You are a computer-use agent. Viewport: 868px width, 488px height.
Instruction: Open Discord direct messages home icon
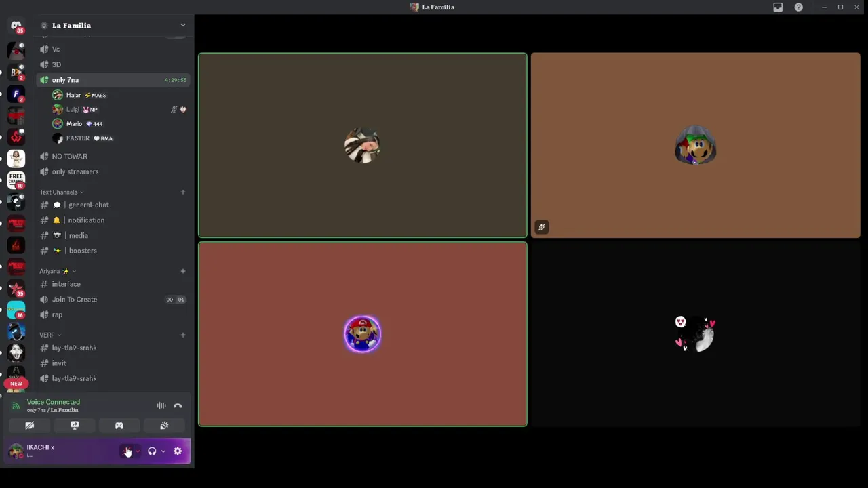(x=16, y=26)
